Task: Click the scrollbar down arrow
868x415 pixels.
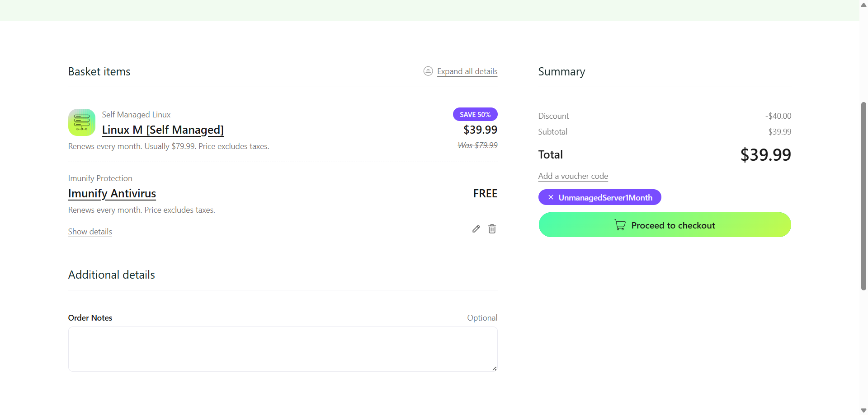Action: 863,410
